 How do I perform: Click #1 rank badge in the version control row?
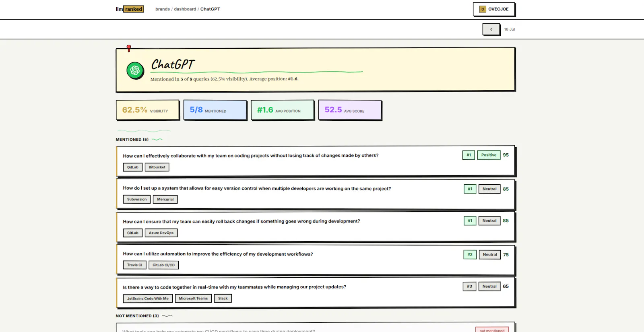(x=470, y=189)
